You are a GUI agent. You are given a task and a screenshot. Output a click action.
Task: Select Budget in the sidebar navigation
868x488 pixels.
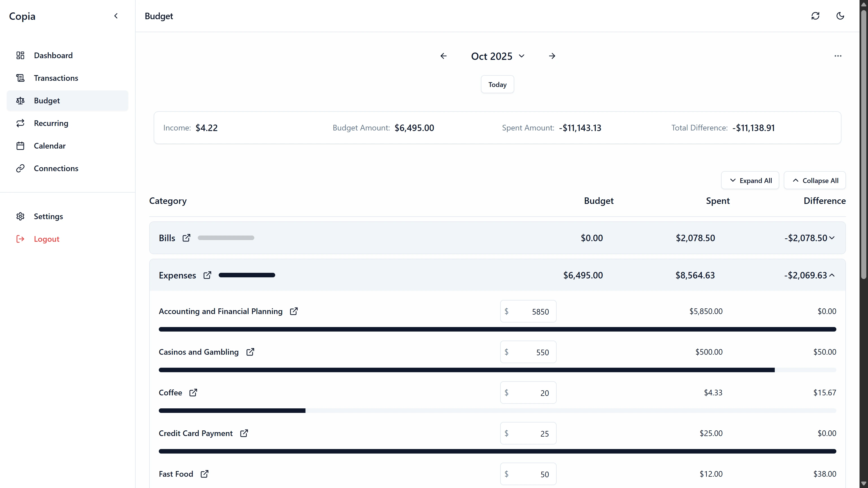47,100
